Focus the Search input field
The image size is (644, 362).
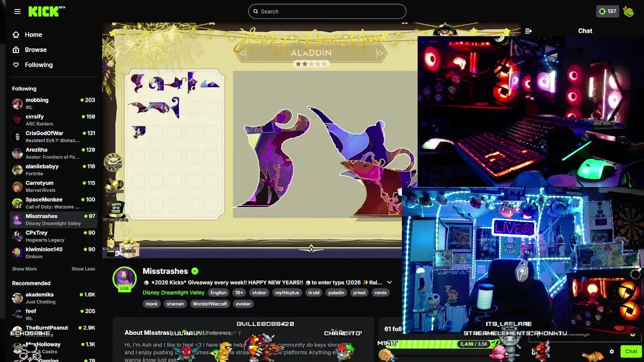click(x=327, y=12)
